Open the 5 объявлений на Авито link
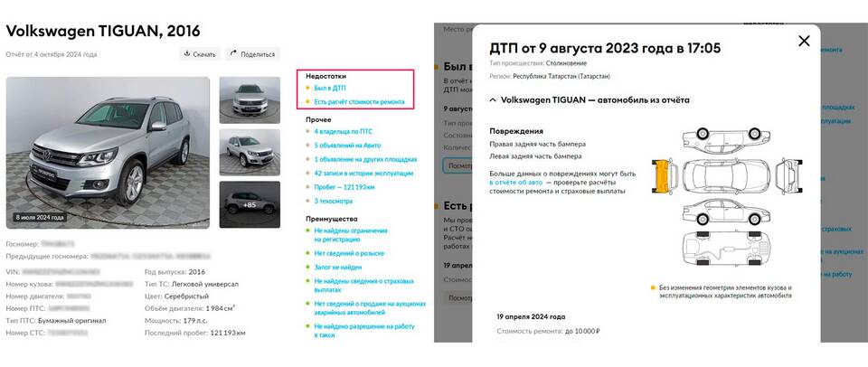868x367 pixels. point(347,146)
